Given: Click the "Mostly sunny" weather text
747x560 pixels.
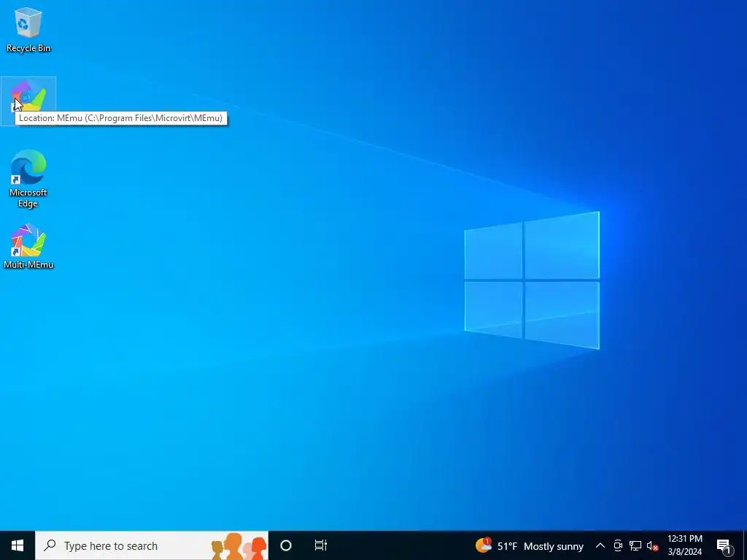Looking at the screenshot, I should (554, 546).
